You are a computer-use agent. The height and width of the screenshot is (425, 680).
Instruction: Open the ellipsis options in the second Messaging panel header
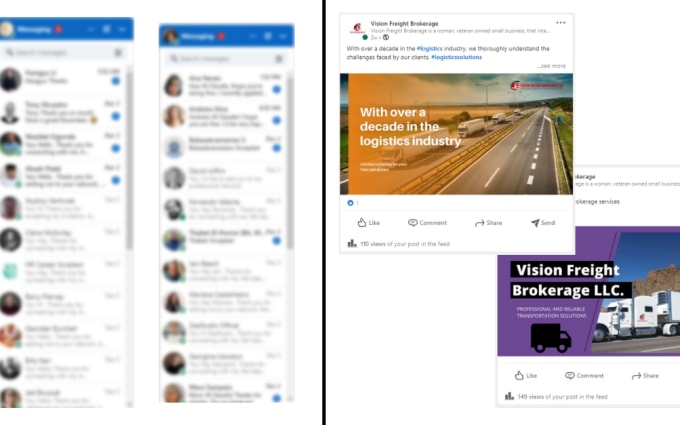[x=252, y=36]
